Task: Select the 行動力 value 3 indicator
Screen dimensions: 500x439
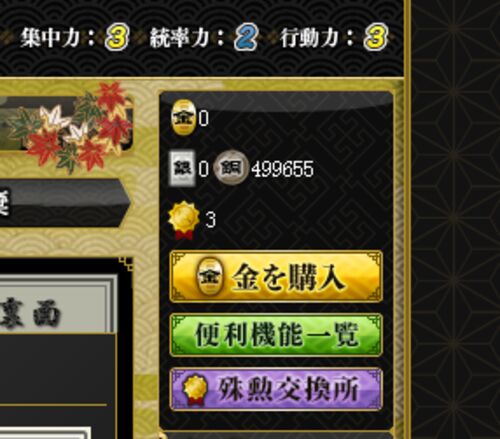Action: coord(376,37)
